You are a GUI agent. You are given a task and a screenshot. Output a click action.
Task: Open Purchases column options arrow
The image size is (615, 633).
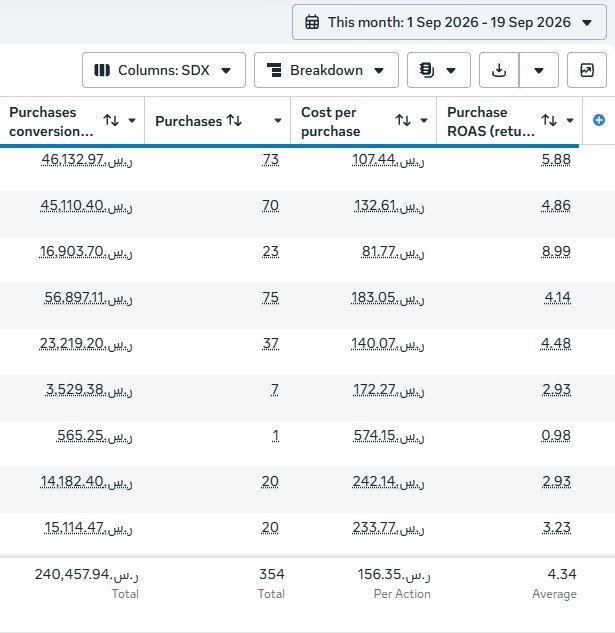click(x=278, y=120)
